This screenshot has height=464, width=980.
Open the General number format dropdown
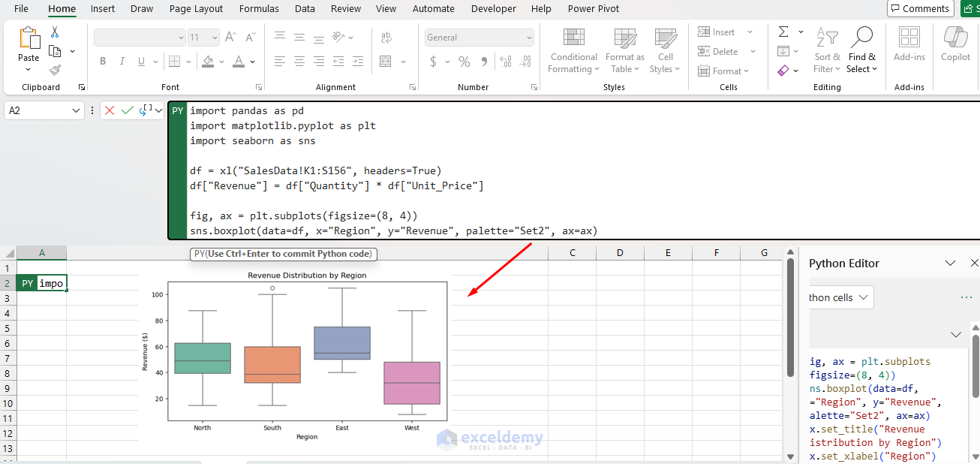click(x=530, y=38)
